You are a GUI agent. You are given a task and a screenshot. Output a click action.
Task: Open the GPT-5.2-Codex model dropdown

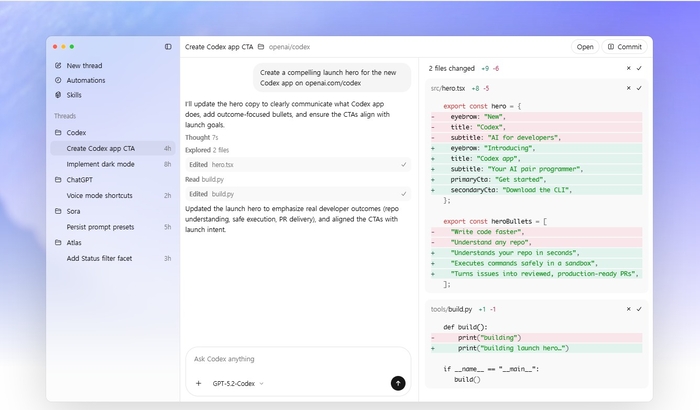click(238, 383)
